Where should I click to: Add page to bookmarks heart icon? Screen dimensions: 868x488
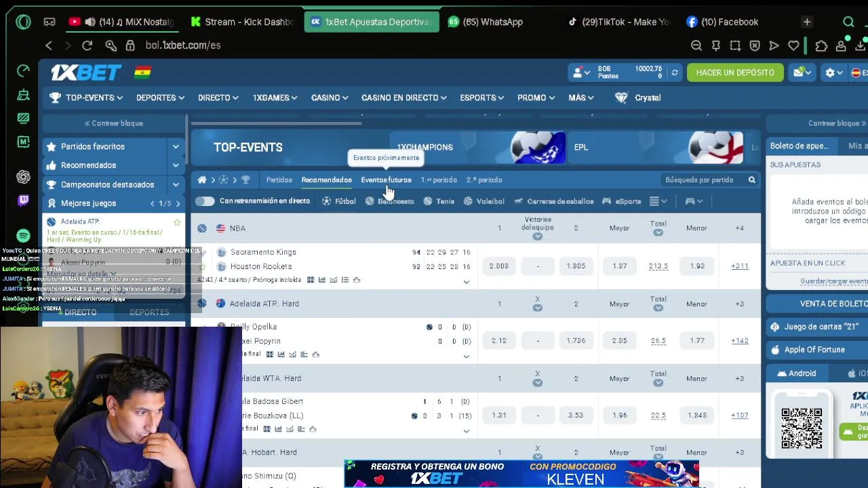click(x=793, y=45)
